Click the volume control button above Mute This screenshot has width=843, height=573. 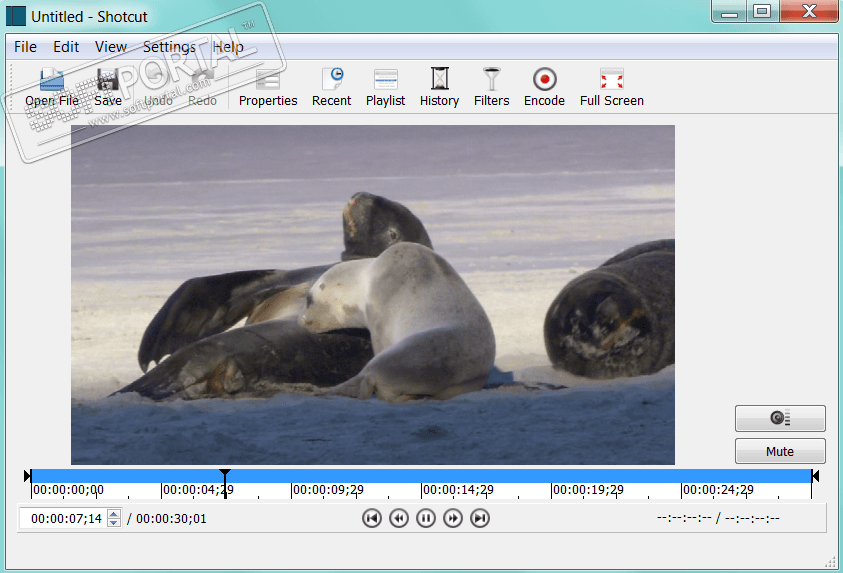point(780,418)
